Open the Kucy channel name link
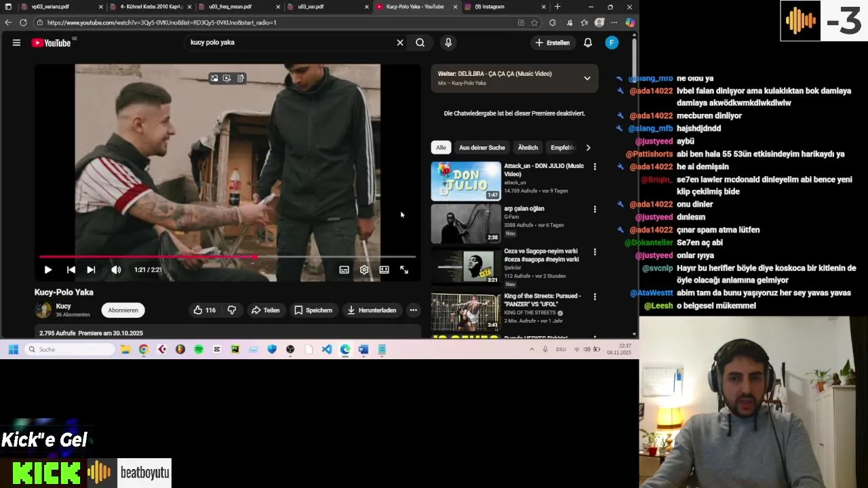 63,306
